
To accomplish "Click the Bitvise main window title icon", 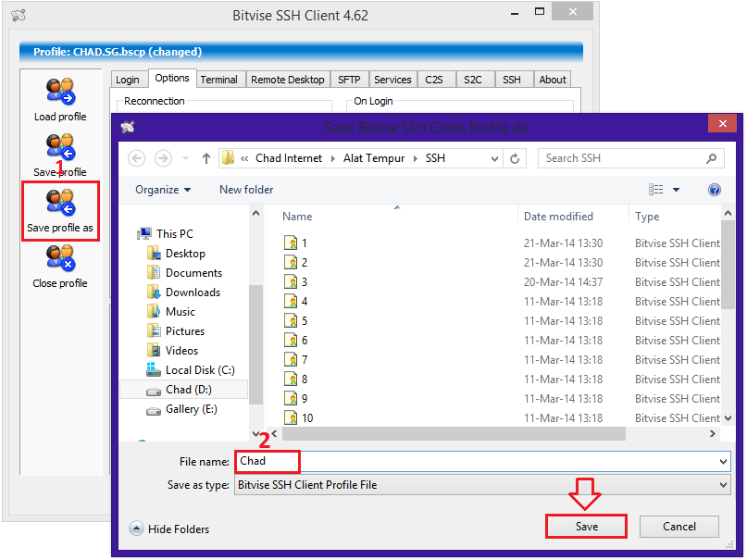I will 19,16.
